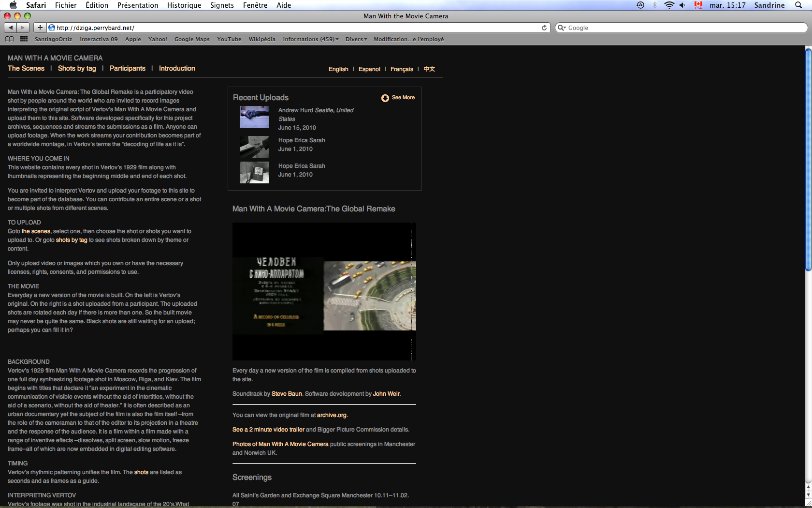Screen dimensions: 812x508
Task: Open 'Photos of Man With A Movie Camera' link
Action: tap(280, 444)
